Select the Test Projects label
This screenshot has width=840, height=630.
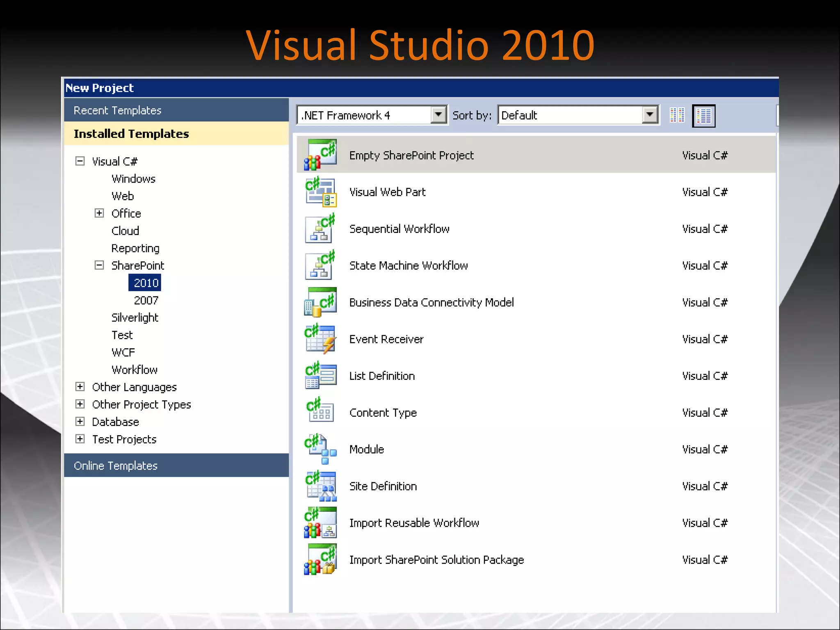pyautogui.click(x=124, y=439)
